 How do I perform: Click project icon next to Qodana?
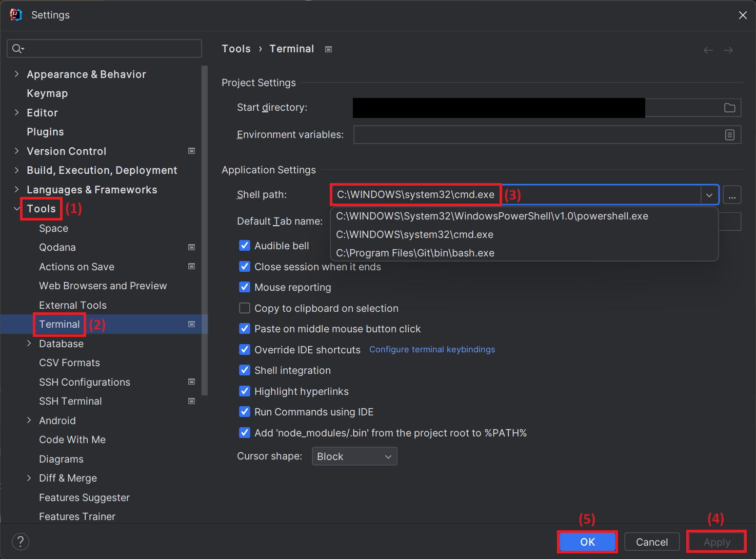[x=192, y=248]
